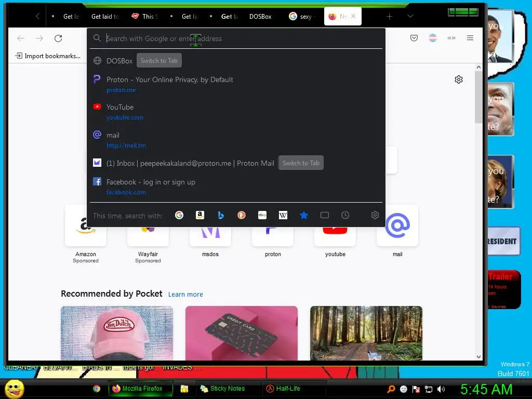Open the forest path Pocket story
Screen dimensions: 532x399
(x=366, y=333)
